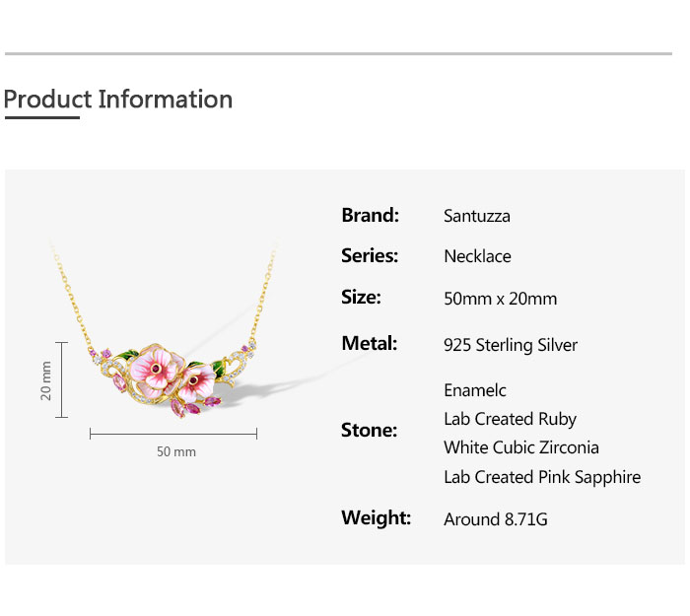The height and width of the screenshot is (616, 690).
Task: Click the 50 mm width dimension label
Action: point(176,451)
